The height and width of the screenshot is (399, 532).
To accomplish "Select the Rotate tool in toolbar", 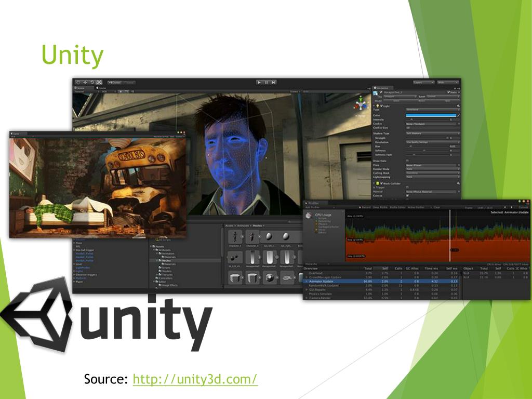I will pos(92,83).
